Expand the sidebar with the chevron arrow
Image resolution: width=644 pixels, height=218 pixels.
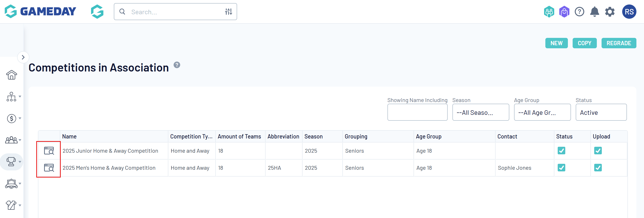23,57
